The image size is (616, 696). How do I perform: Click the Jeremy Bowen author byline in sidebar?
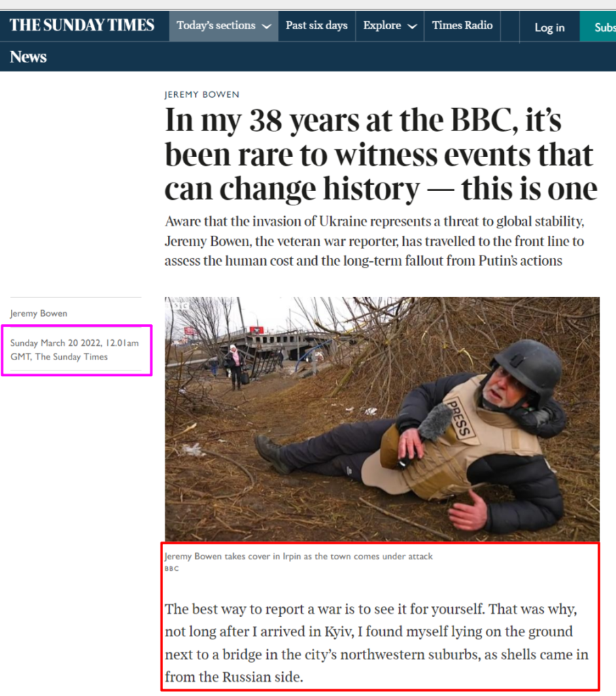point(39,313)
